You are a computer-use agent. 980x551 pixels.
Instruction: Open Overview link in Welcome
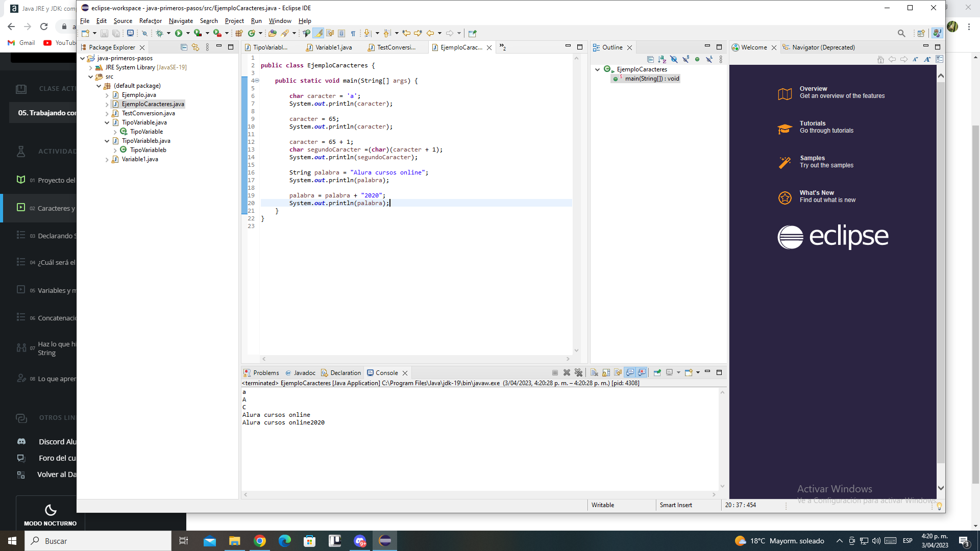[x=832, y=92]
